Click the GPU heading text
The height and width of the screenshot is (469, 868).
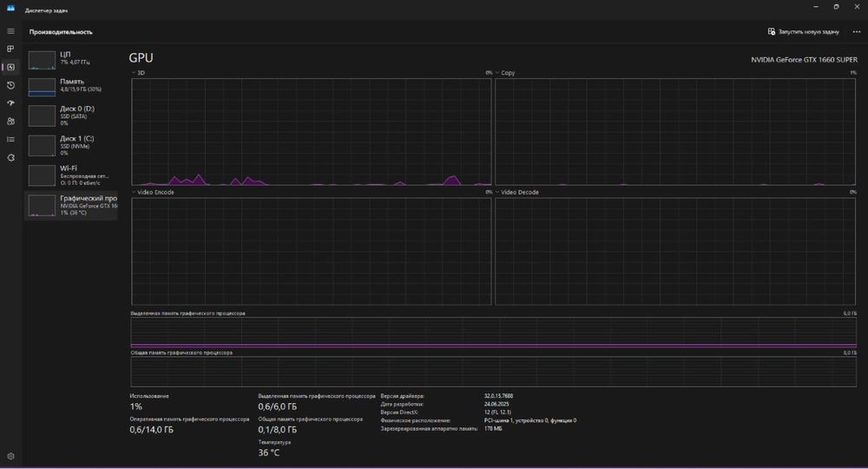pos(141,57)
